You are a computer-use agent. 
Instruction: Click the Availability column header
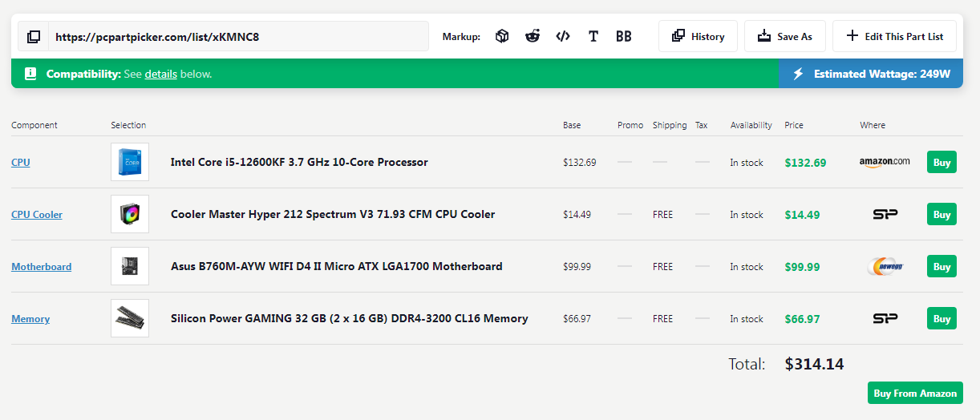pos(751,125)
